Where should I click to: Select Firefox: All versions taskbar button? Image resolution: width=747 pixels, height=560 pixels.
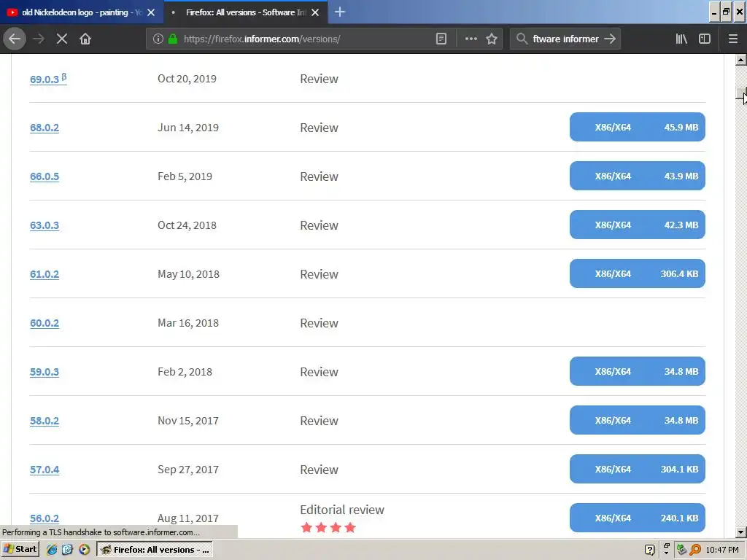pyautogui.click(x=155, y=550)
